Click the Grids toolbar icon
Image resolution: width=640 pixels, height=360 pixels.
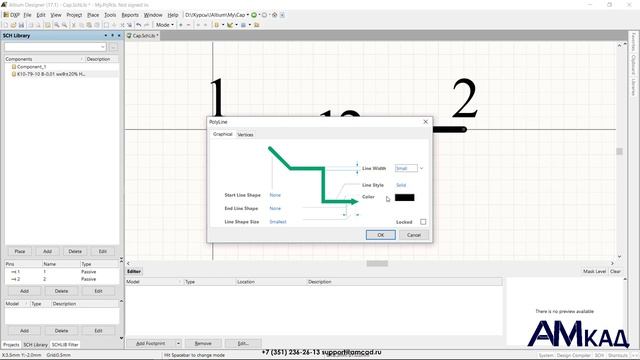[x=244, y=25]
